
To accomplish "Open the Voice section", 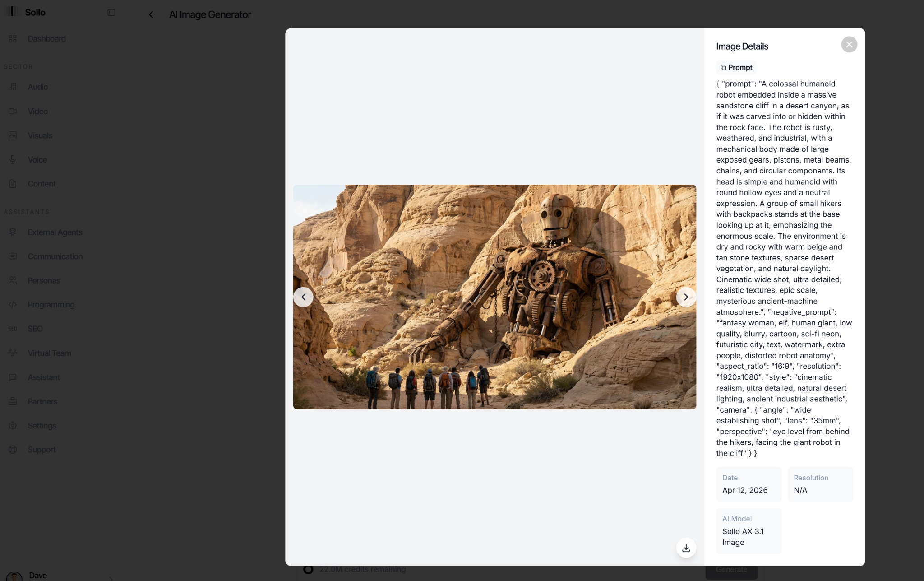I will pyautogui.click(x=37, y=160).
